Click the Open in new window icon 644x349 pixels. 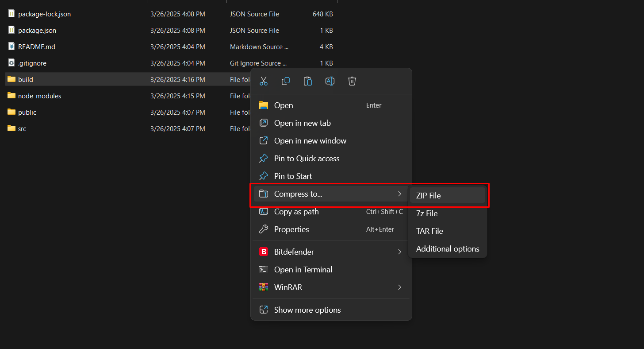[x=264, y=141]
